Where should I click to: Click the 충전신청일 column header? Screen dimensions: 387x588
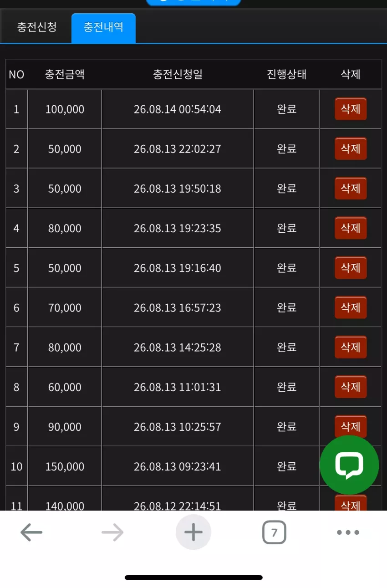click(178, 74)
